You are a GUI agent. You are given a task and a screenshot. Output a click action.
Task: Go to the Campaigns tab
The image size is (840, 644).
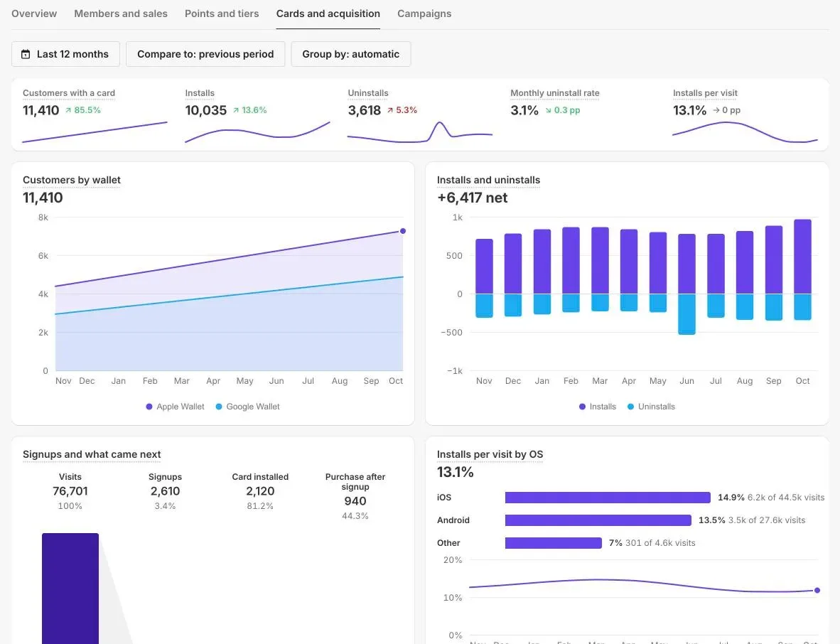click(x=424, y=14)
